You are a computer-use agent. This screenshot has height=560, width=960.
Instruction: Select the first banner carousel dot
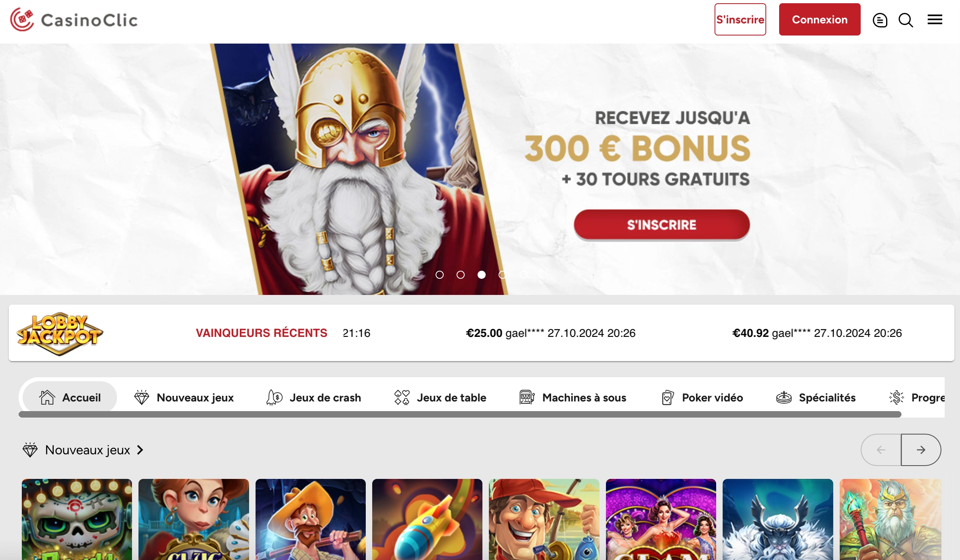pos(440,275)
